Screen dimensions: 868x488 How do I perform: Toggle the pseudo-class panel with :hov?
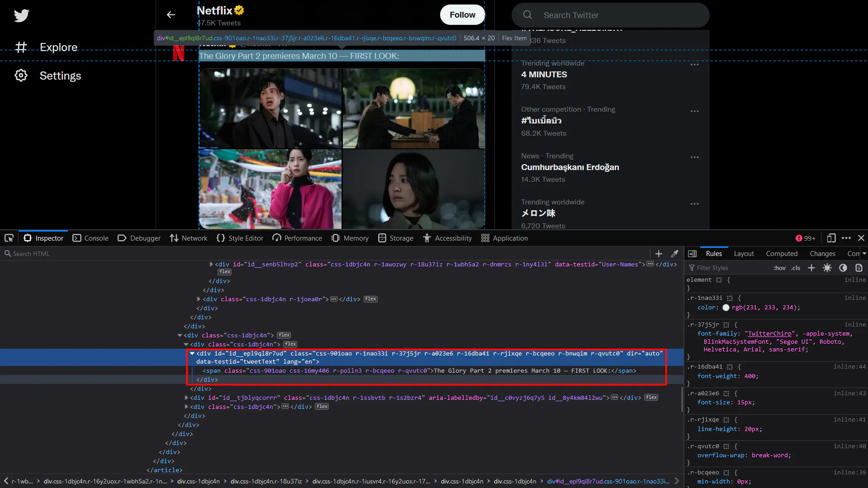[779, 268]
